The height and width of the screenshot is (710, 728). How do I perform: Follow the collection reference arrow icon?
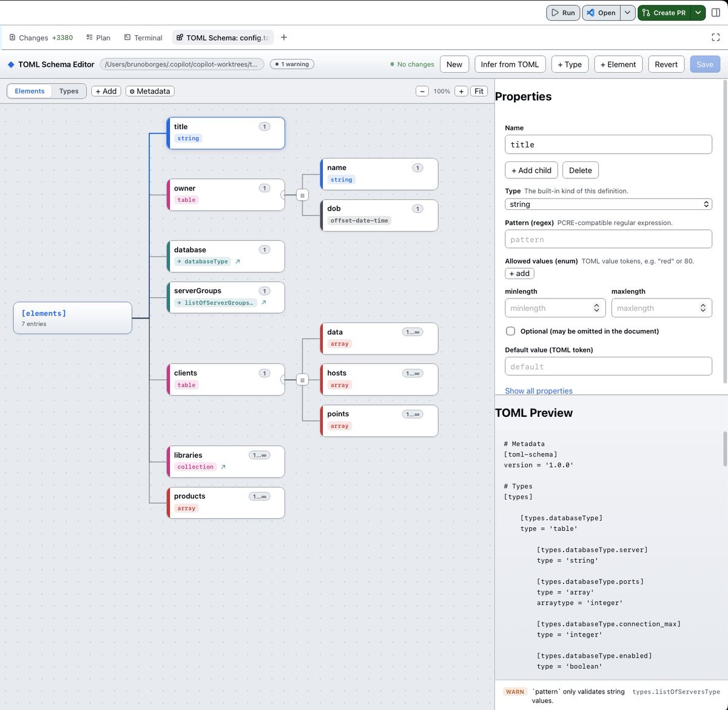(223, 467)
